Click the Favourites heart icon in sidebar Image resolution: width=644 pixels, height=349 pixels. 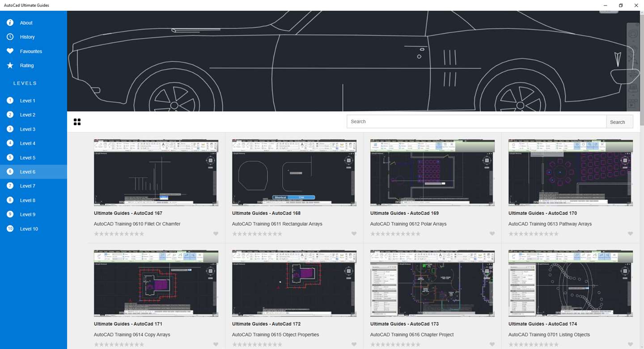pos(10,51)
